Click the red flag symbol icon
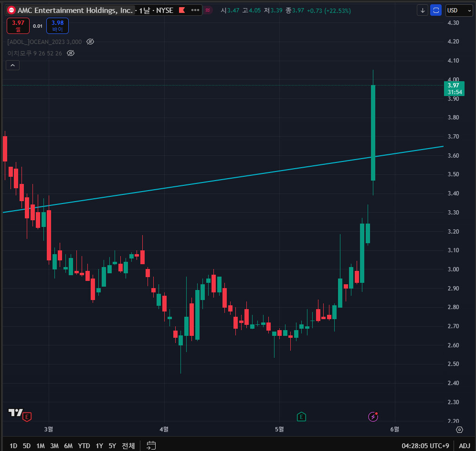Image resolution: width=476 pixels, height=451 pixels. coord(182,10)
